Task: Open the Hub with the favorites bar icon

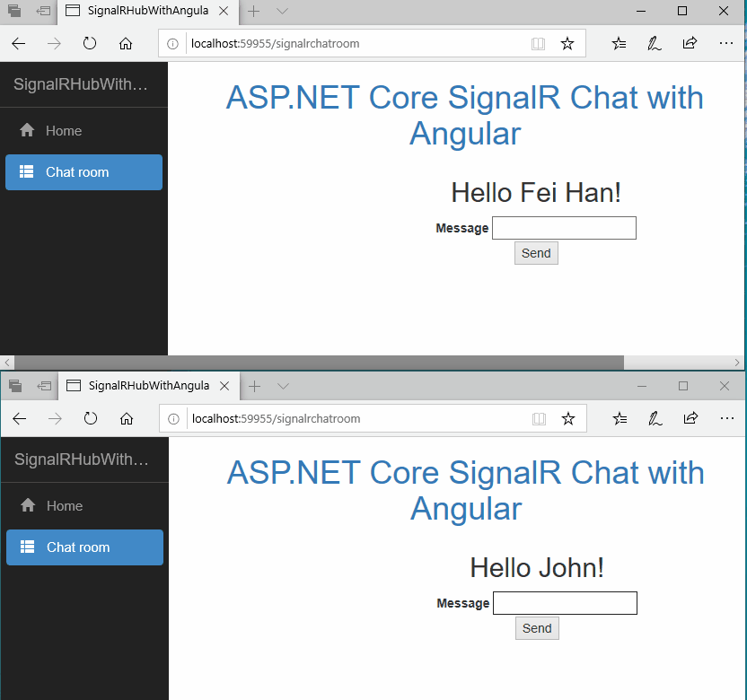Action: coord(619,42)
